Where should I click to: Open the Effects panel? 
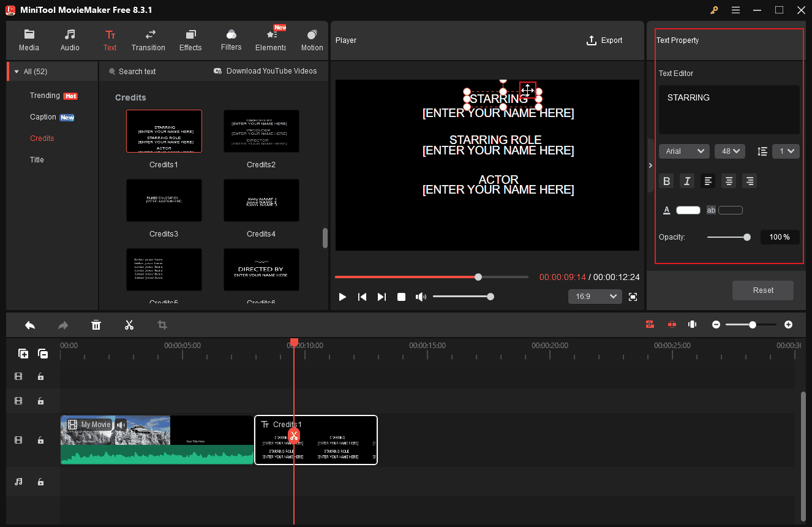coord(190,40)
